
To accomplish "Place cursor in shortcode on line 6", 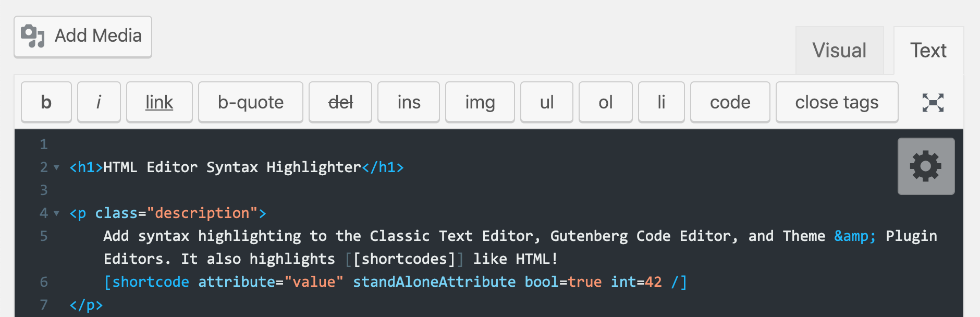I will [151, 282].
